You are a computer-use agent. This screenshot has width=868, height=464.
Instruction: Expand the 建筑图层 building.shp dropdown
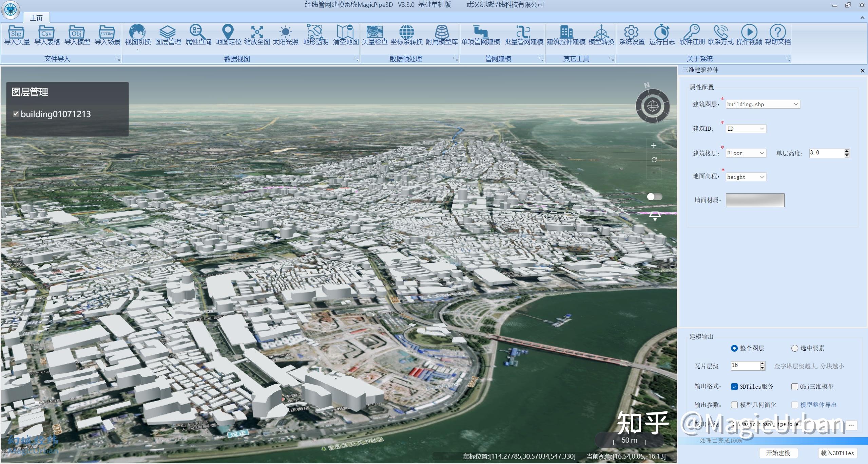click(x=795, y=104)
